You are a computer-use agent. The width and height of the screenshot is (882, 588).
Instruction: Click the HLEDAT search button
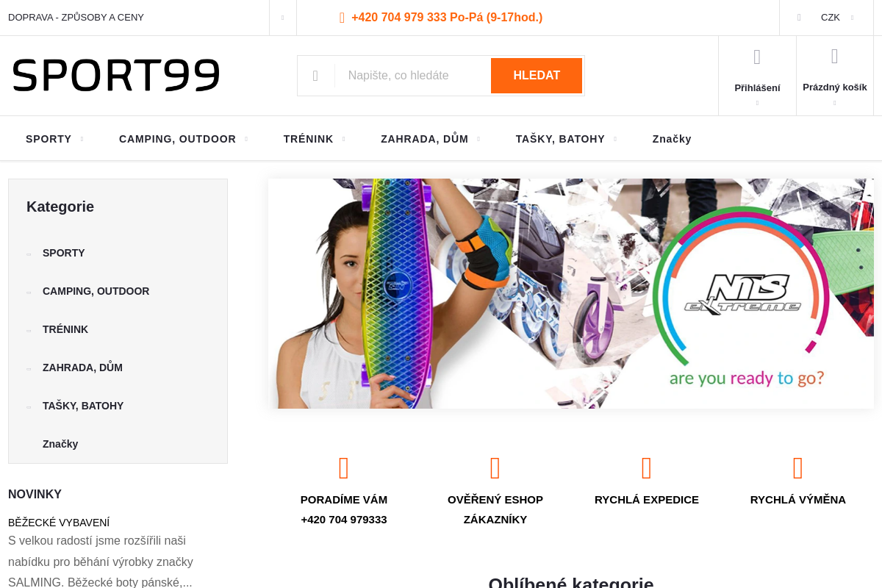[x=537, y=76]
